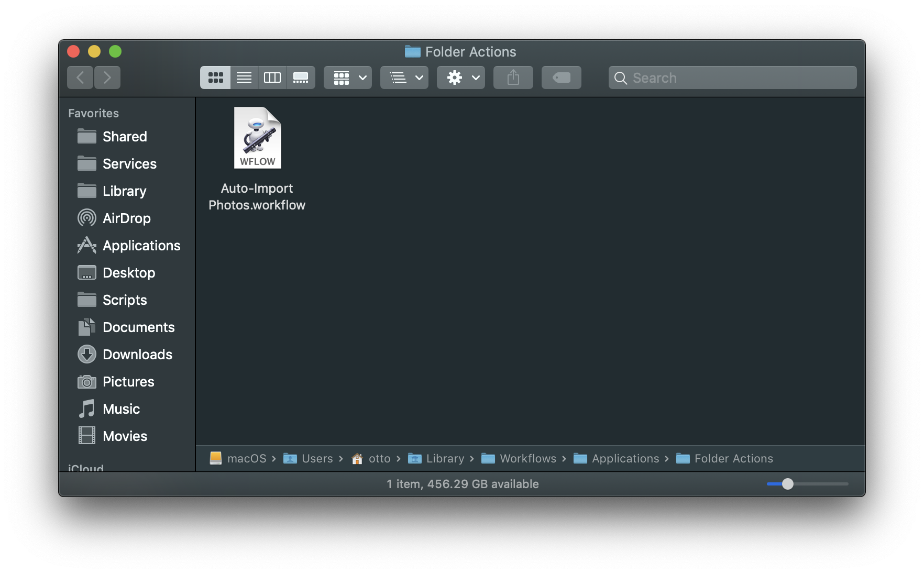
Task: Select the icon view button
Action: point(215,78)
